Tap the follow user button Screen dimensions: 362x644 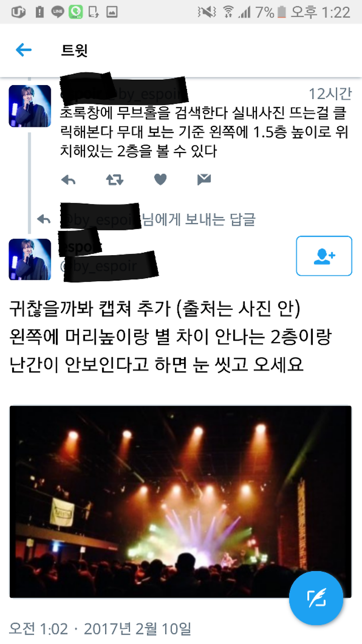tap(324, 256)
